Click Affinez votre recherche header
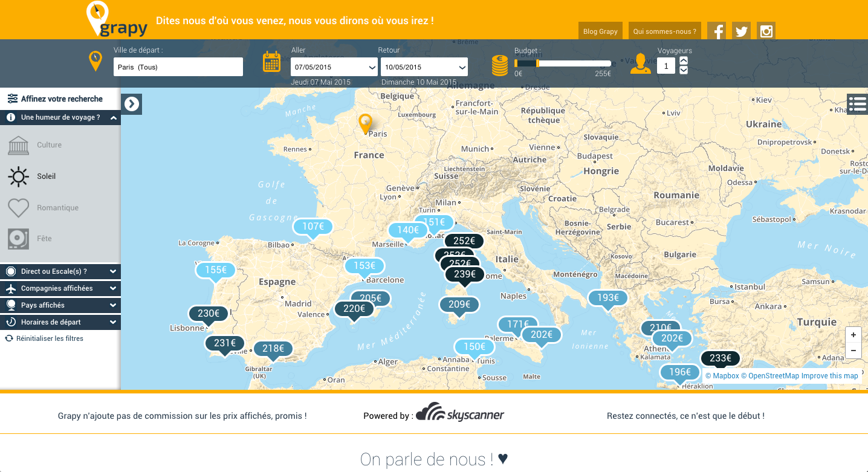 coord(60,99)
